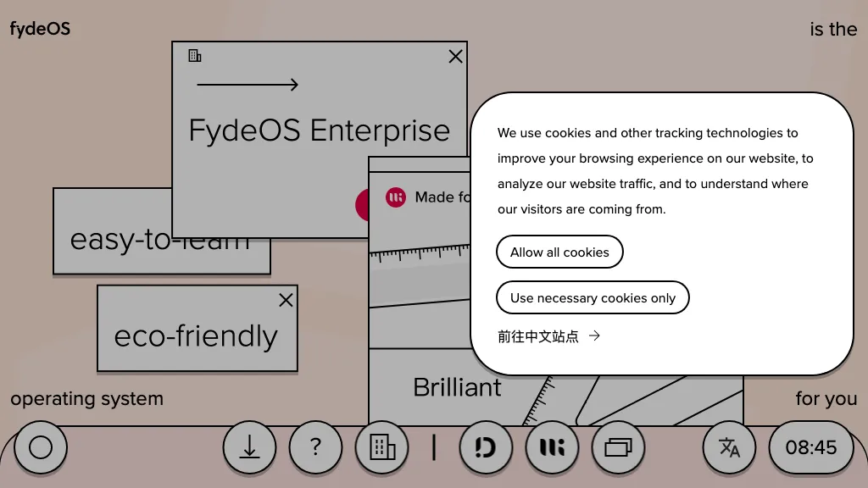Click the building icon in the FydeOS Enterprise titlebar
The height and width of the screenshot is (488, 868).
194,56
